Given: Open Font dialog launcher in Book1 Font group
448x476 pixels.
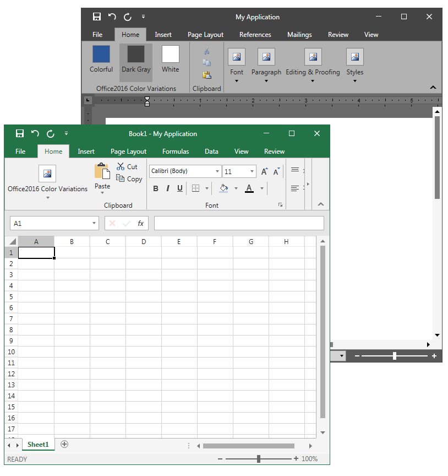Looking at the screenshot, I should (x=280, y=205).
